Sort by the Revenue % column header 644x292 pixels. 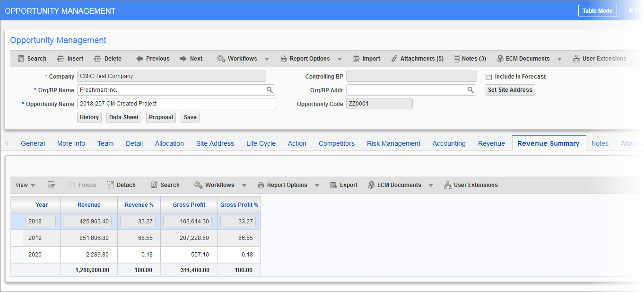[139, 205]
